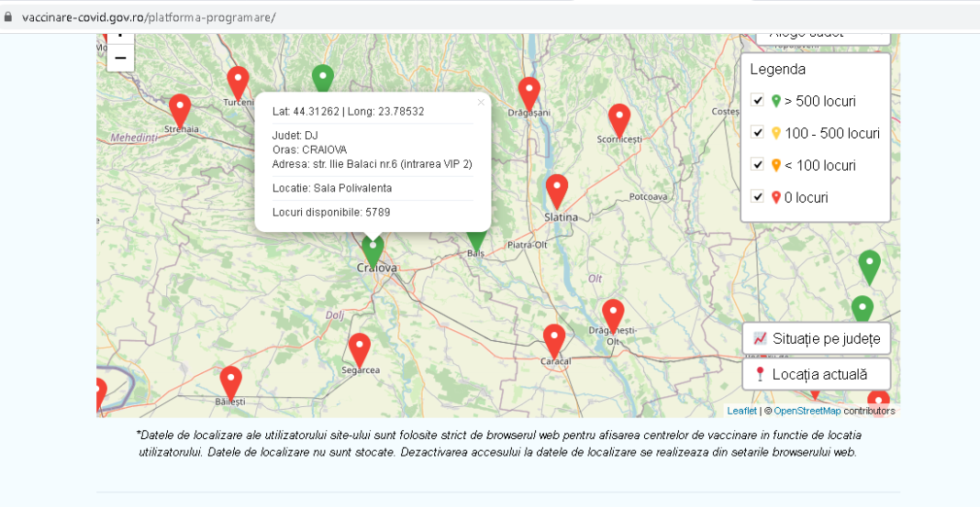Click the 'Situație pe județe' button
Screen dimensions: 980x507
point(817,338)
